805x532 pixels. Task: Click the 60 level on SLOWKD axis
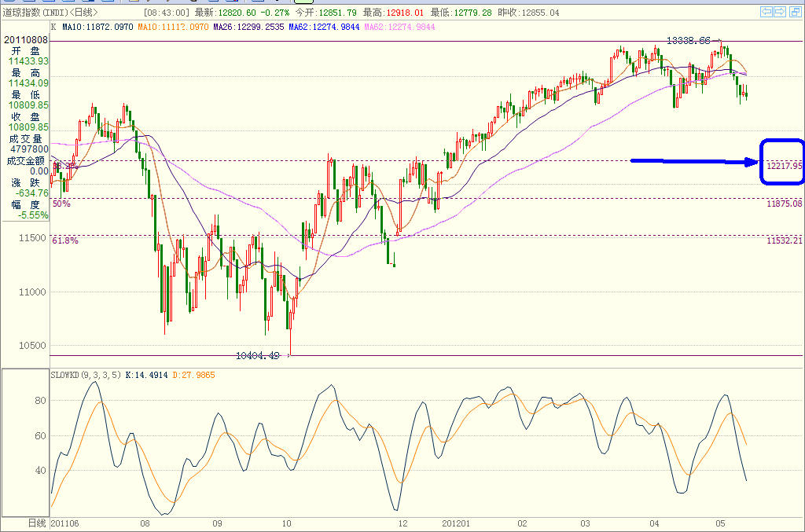tap(40, 435)
